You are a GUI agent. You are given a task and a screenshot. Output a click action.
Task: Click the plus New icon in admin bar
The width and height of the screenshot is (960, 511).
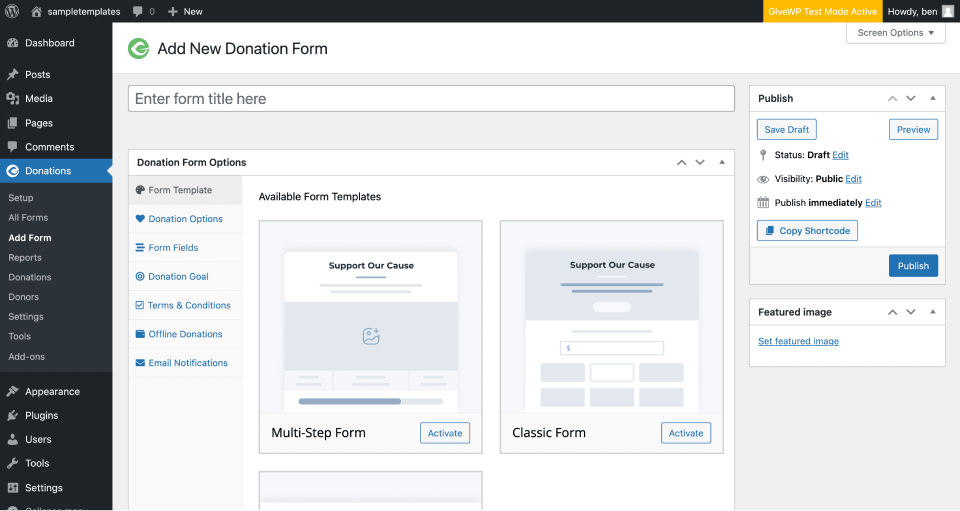pyautogui.click(x=173, y=12)
